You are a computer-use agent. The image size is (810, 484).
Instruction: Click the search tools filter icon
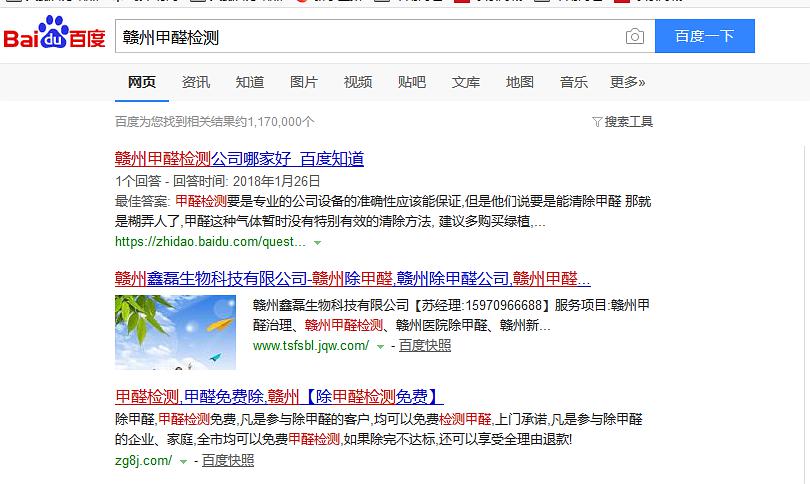[x=597, y=122]
